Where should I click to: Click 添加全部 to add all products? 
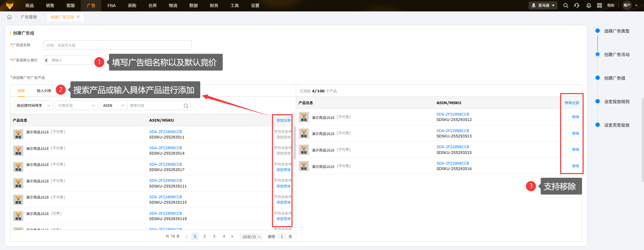tap(283, 120)
